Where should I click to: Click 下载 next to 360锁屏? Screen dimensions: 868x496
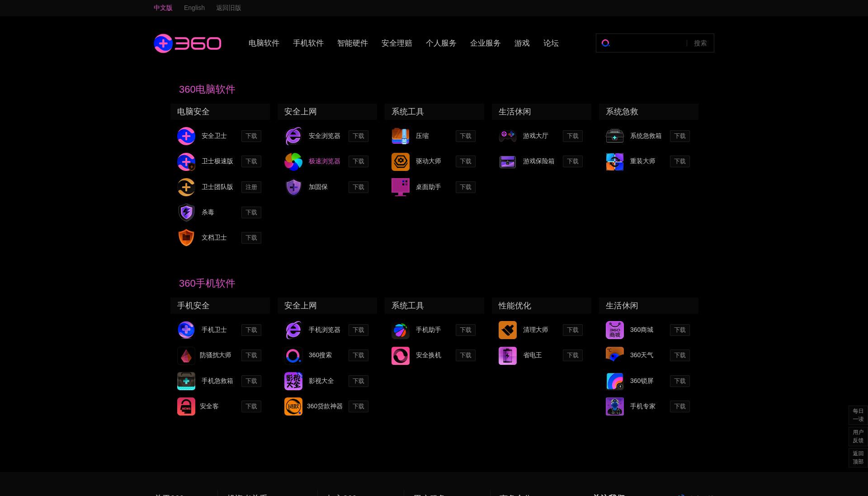(x=680, y=381)
